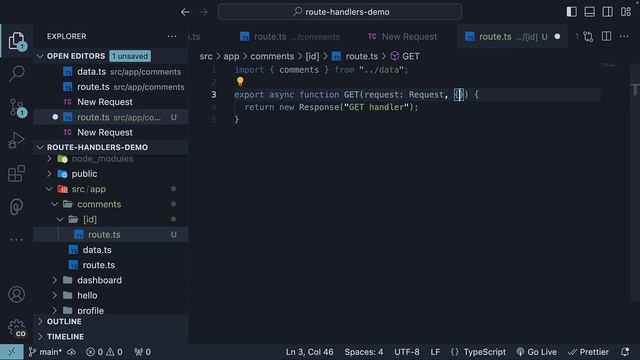The width and height of the screenshot is (640, 360).
Task: Go back with the navigation arrow
Action: click(x=185, y=12)
